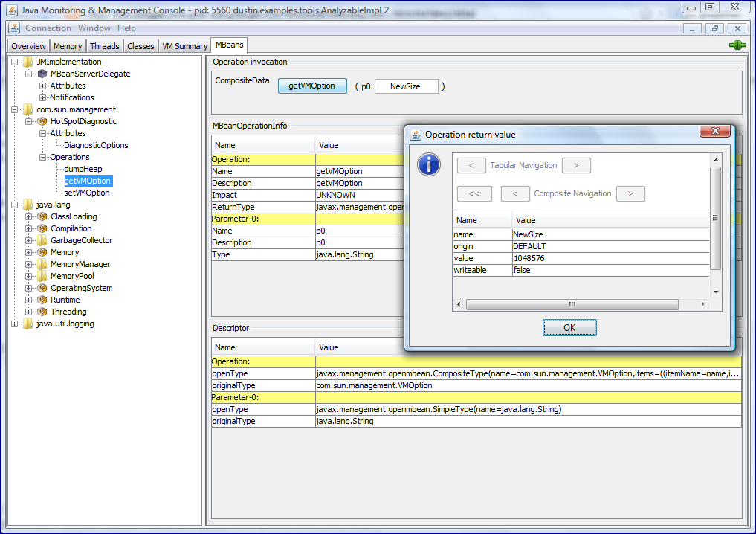Click dialog scrollbar right arrow
The image size is (756, 534).
click(703, 304)
